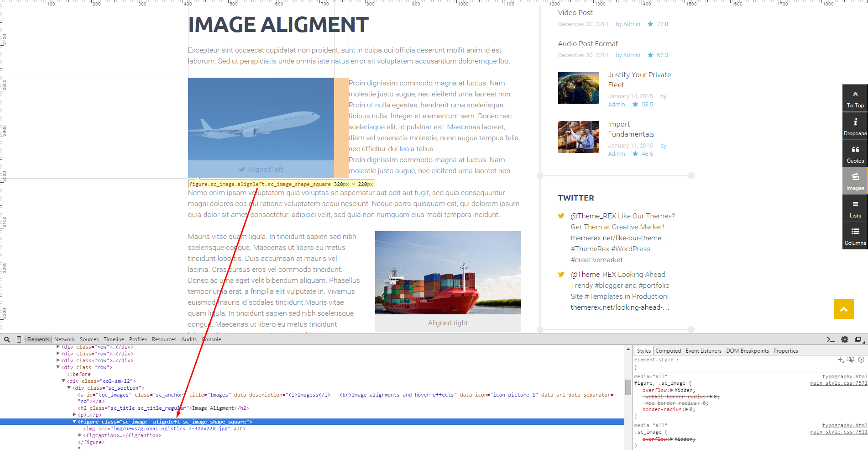The image size is (868, 450).
Task: Toggle element state selector icon
Action: tap(851, 360)
